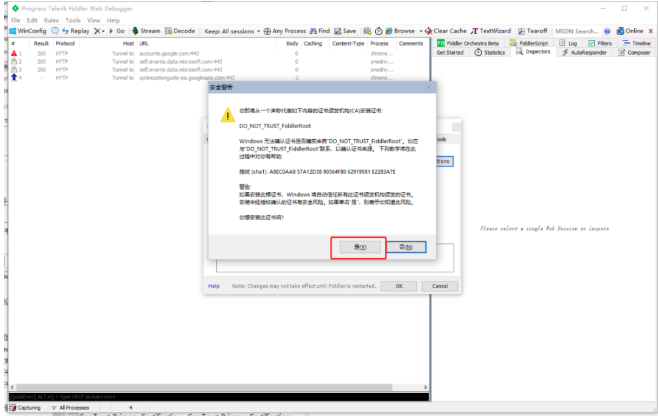Viewport: 658px width, 416px height.
Task: Open the All Processes filter in status bar
Action: tap(70, 408)
